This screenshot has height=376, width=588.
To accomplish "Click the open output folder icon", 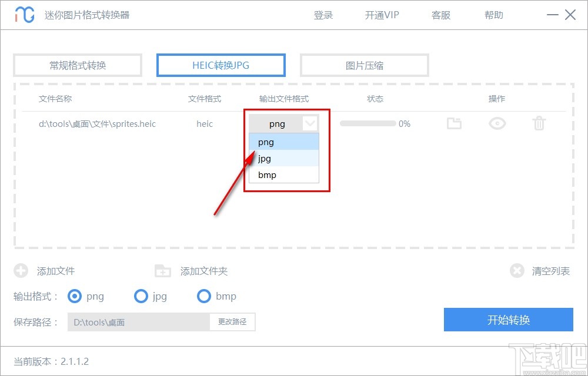I will point(454,123).
